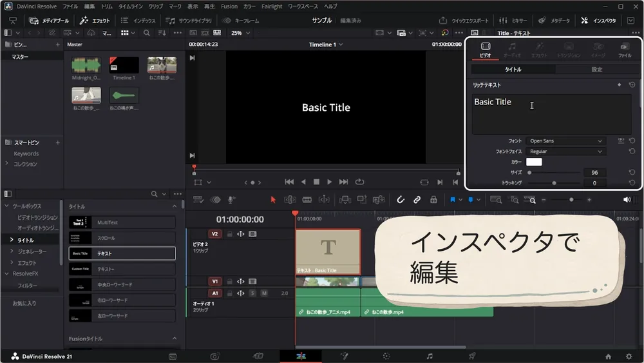This screenshot has width=644, height=363.
Task: Select the テキスト+ title preset
Action: [x=122, y=269]
